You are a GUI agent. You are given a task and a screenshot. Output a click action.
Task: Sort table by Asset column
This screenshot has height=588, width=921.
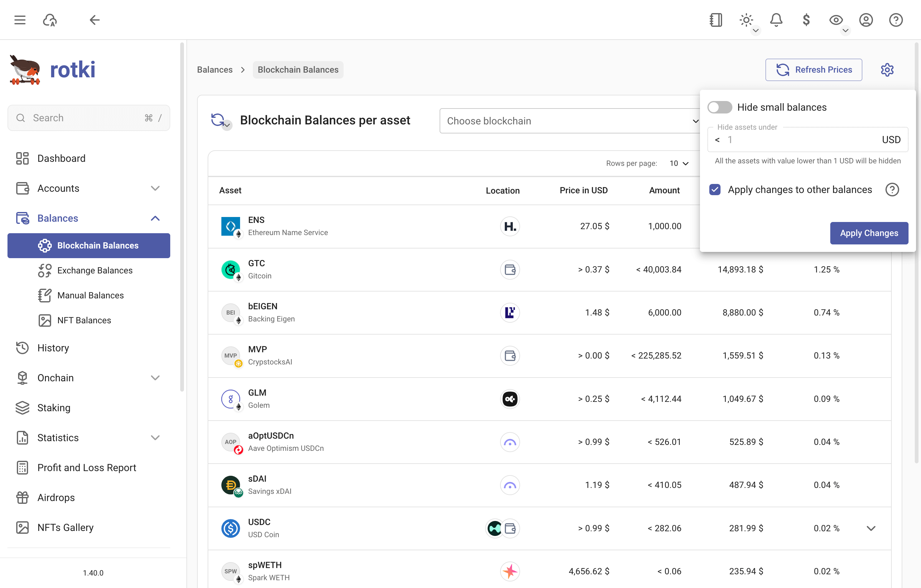click(230, 190)
